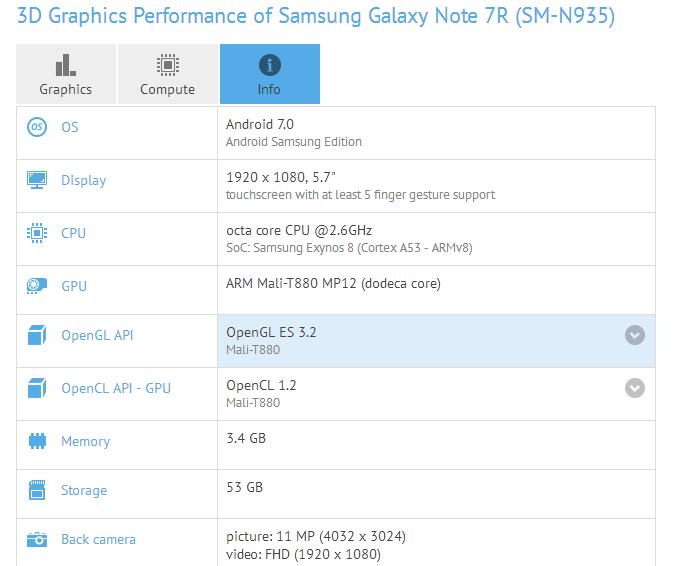Screen dimensions: 688x566
Task: Switch to the Graphics tab
Action: click(x=66, y=75)
